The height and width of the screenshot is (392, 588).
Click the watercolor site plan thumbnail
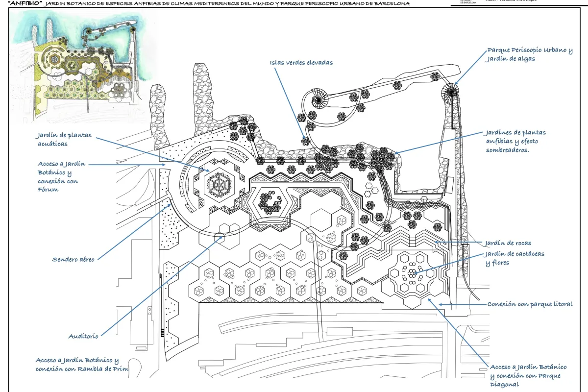[x=83, y=66]
